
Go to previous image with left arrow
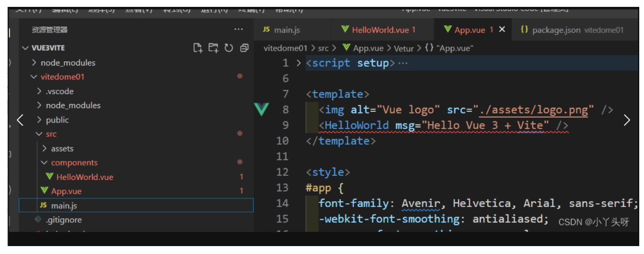(x=20, y=120)
